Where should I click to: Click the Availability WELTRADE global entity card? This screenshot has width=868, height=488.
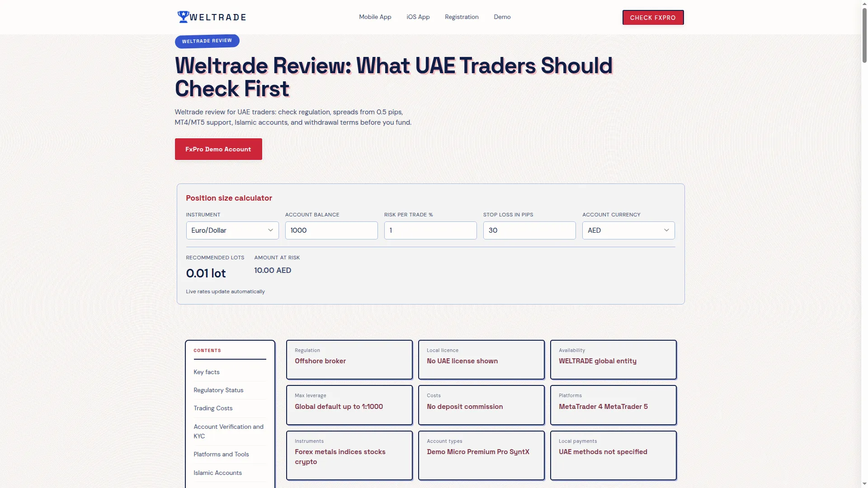pos(613,360)
